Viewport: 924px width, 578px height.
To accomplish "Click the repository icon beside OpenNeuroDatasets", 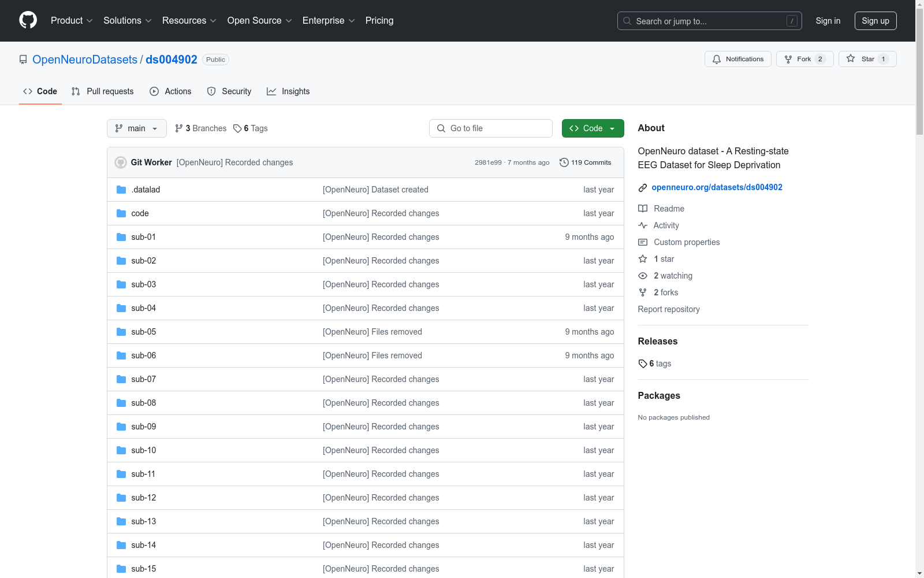I will 23,60.
